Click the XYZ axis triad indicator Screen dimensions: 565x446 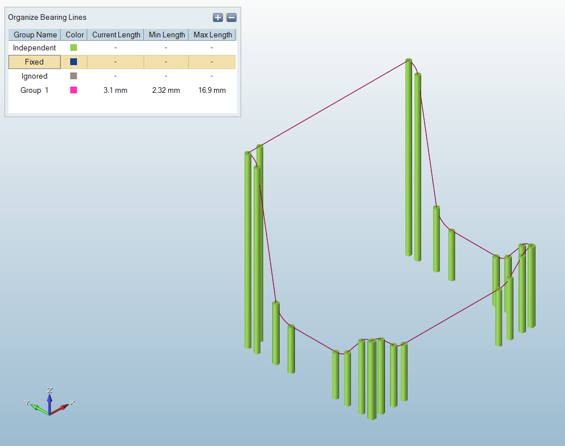tap(50, 402)
